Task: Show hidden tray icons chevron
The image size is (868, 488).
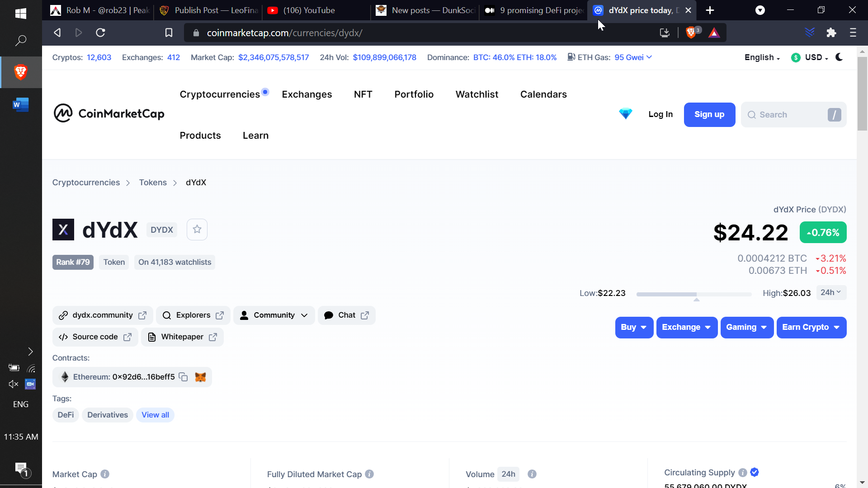Action: pyautogui.click(x=30, y=352)
